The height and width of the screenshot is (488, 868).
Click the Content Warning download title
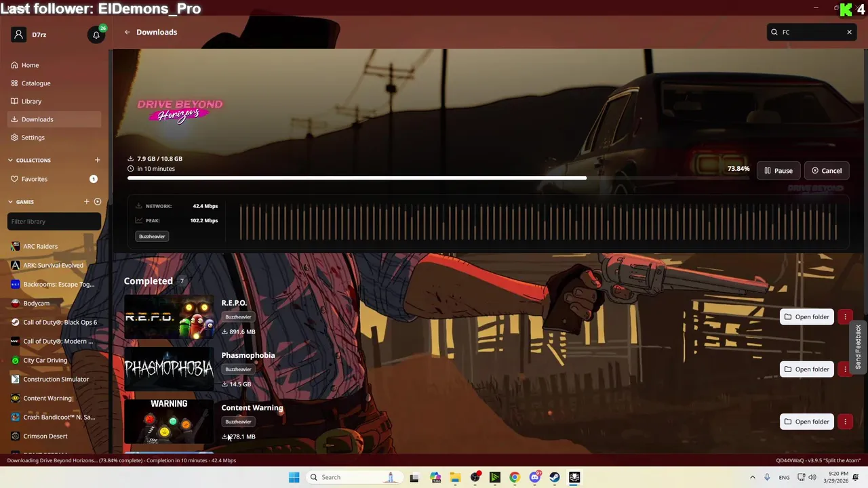[x=252, y=407]
